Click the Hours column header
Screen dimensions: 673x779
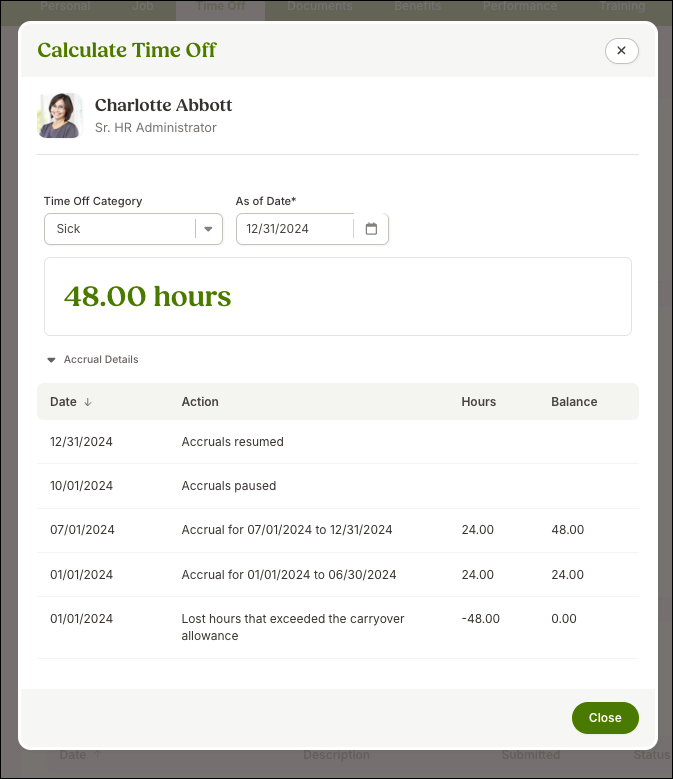pos(478,402)
